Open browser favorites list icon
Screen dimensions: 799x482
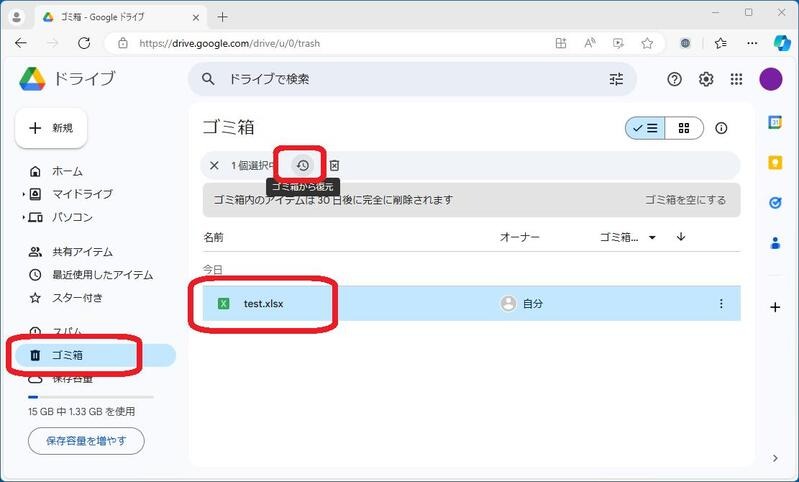[x=721, y=43]
